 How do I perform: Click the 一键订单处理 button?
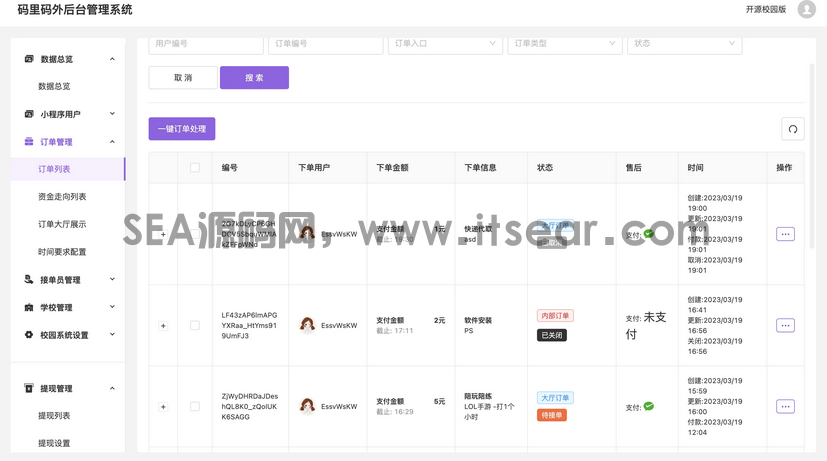click(182, 129)
